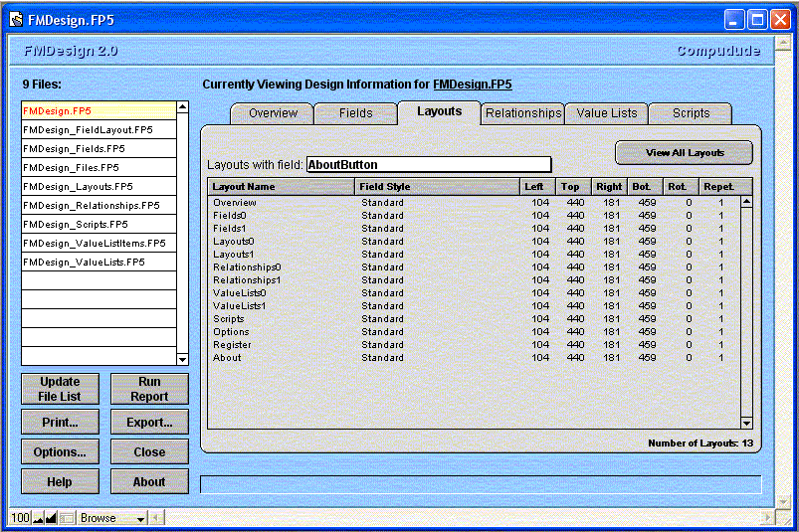Follow the FMDesign.FP5 underlined link
The height and width of the screenshot is (532, 799).
click(x=472, y=85)
